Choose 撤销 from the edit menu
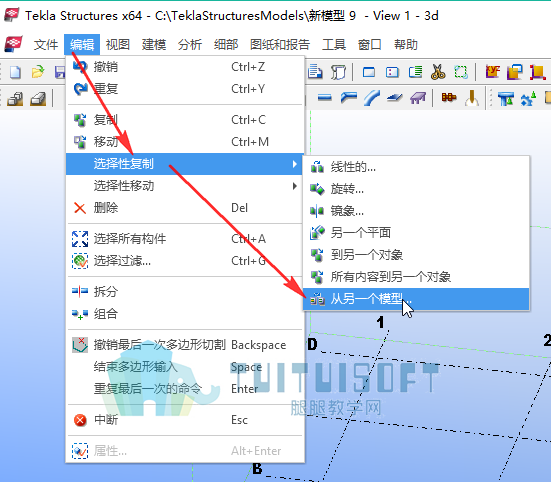The width and height of the screenshot is (551, 482). (185, 67)
